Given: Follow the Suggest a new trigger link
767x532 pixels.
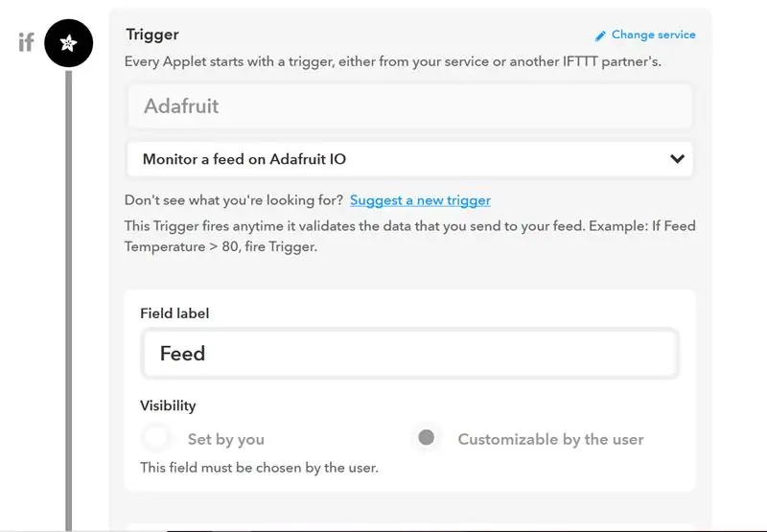Looking at the screenshot, I should (420, 200).
